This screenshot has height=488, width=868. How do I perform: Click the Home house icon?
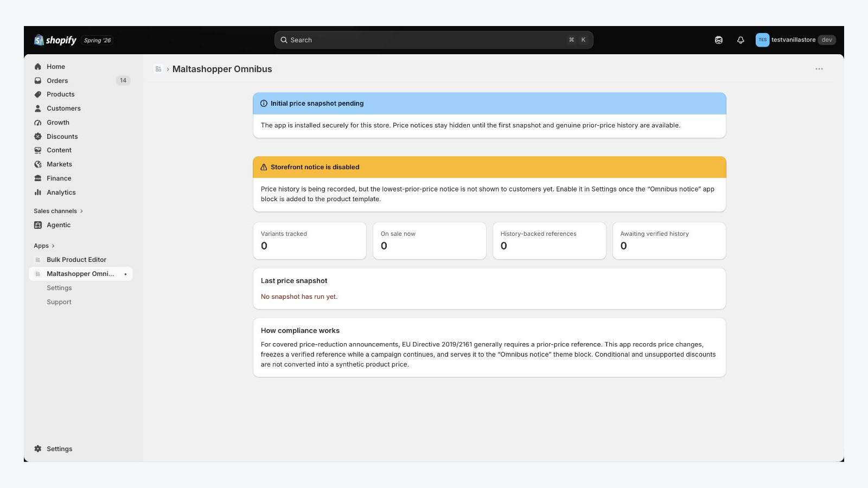click(x=38, y=67)
